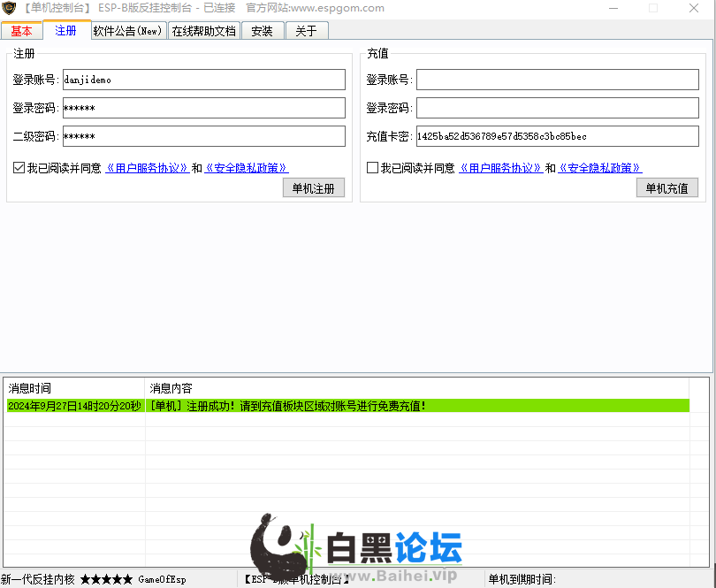The height and width of the screenshot is (588, 716).
Task: Switch to the 基本 tab
Action: coord(21,31)
